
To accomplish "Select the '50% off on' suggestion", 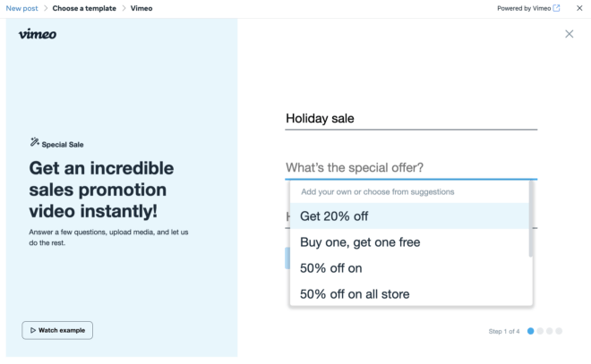I will [409, 268].
